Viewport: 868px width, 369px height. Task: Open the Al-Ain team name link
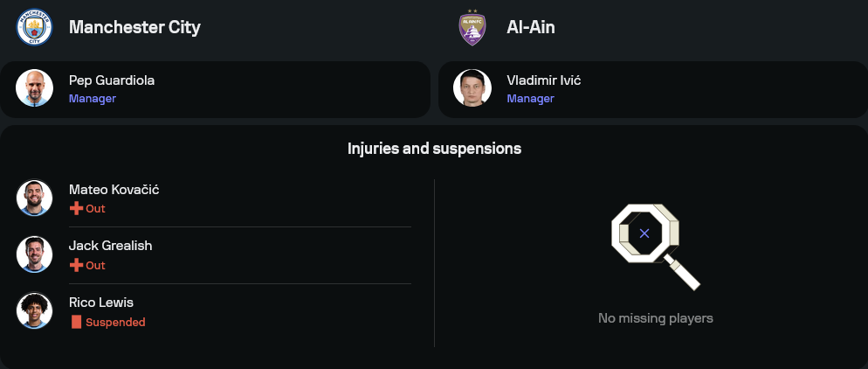(531, 27)
